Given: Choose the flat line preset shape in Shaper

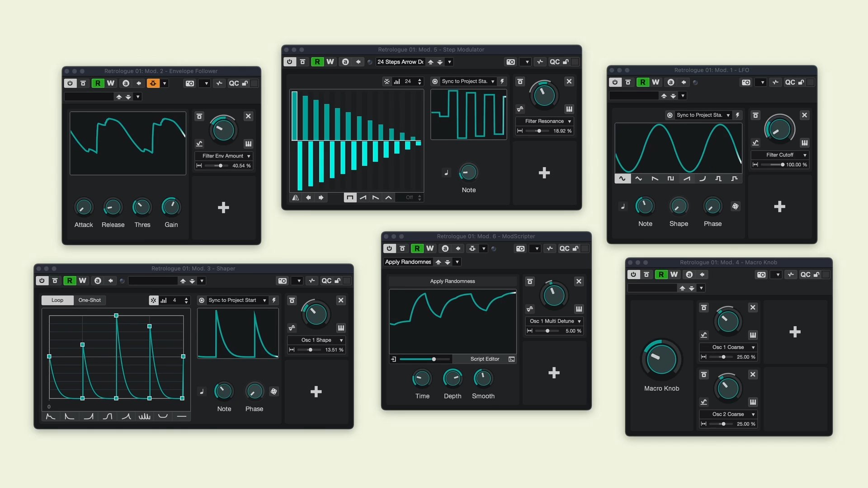Looking at the screenshot, I should click(182, 416).
